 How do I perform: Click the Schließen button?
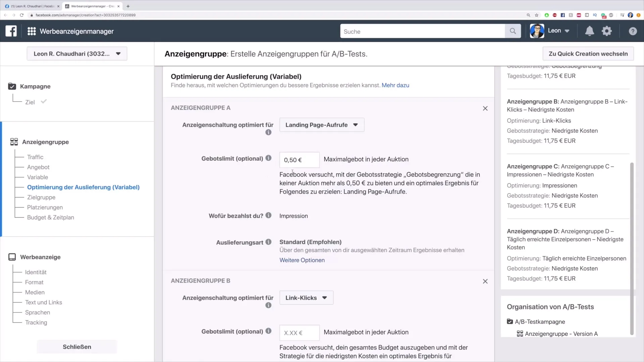[x=77, y=347]
